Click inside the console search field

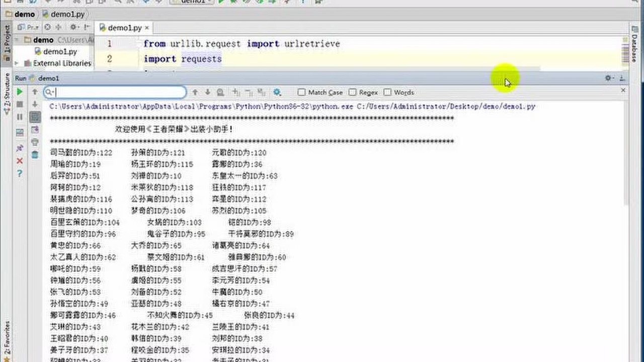point(120,93)
